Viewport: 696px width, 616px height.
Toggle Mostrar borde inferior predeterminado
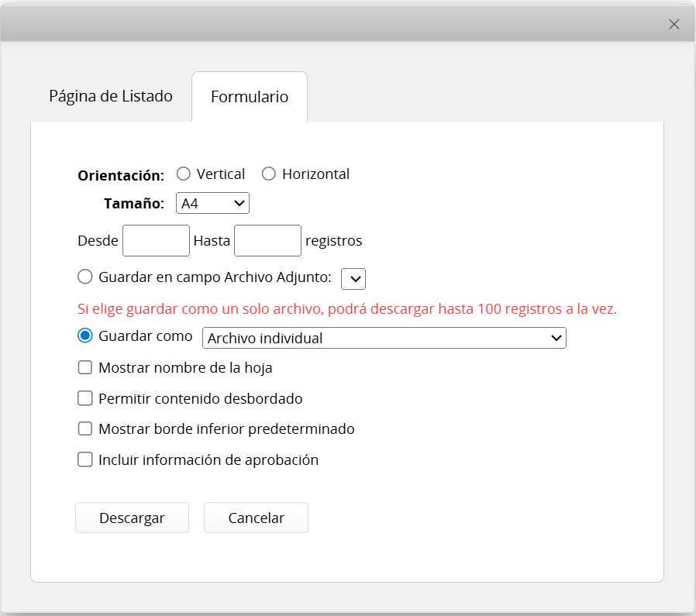point(85,428)
